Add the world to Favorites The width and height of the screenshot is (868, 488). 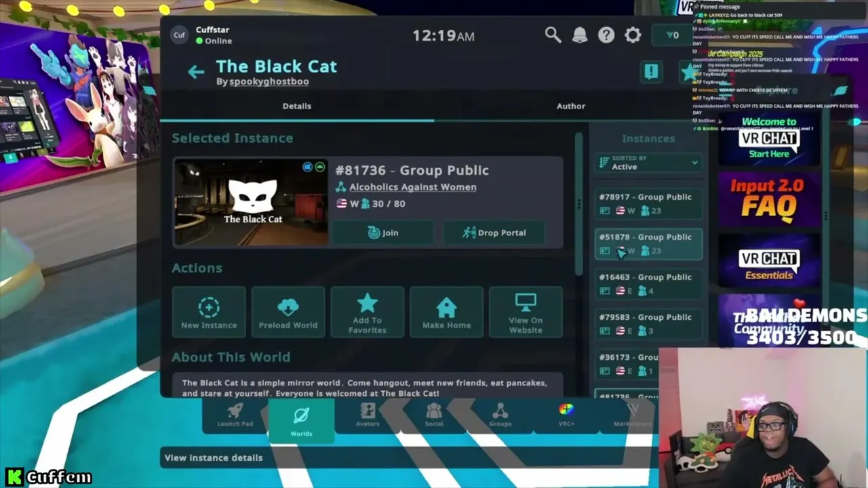[x=368, y=312]
